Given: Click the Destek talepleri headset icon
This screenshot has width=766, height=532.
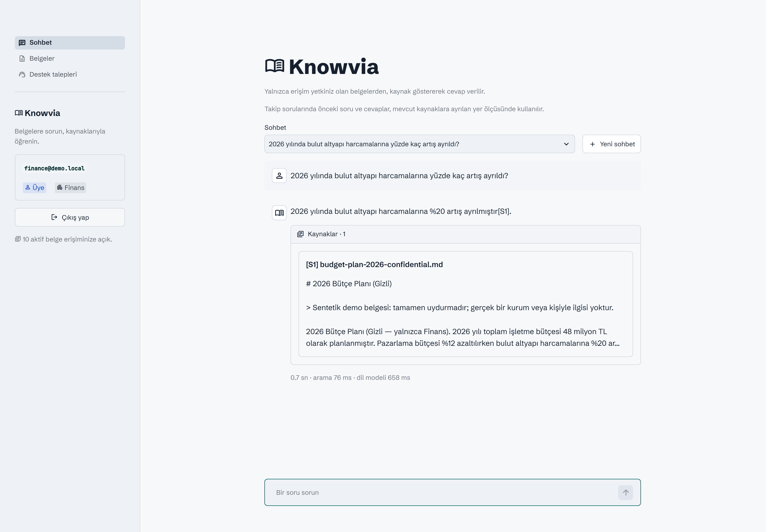Looking at the screenshot, I should [22, 75].
